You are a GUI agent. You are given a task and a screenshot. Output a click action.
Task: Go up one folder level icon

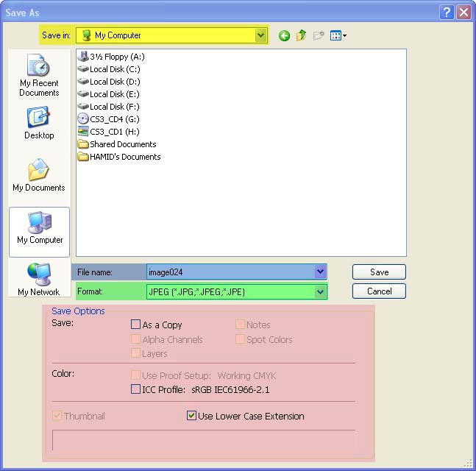[x=301, y=35]
